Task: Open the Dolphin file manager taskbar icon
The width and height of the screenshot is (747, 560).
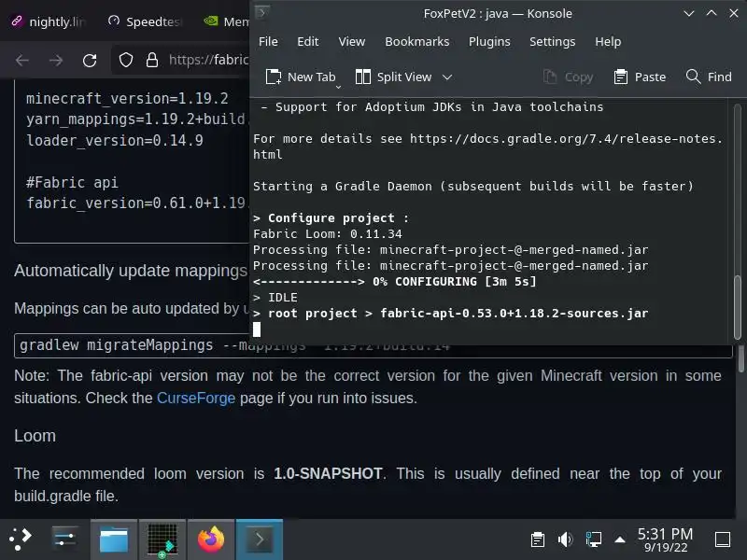Action: (x=113, y=539)
